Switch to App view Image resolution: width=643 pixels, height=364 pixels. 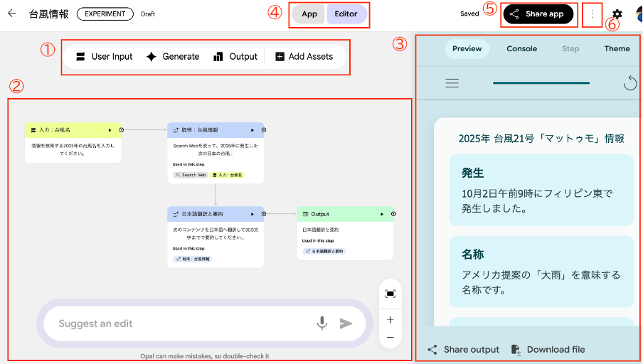click(x=309, y=14)
